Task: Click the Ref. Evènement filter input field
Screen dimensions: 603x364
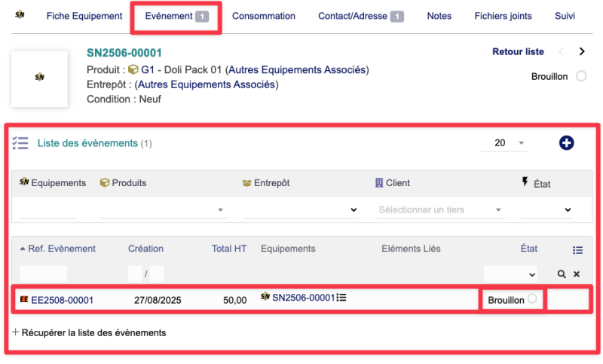Action: 43,274
